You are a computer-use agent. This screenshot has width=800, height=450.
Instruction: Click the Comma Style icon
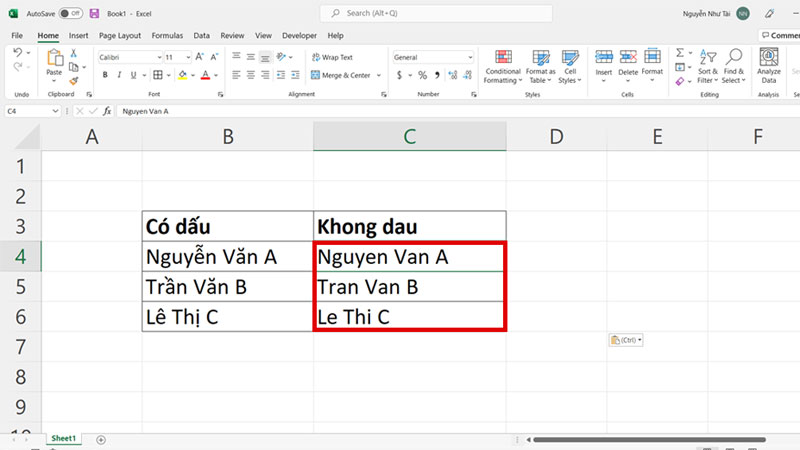pyautogui.click(x=437, y=75)
